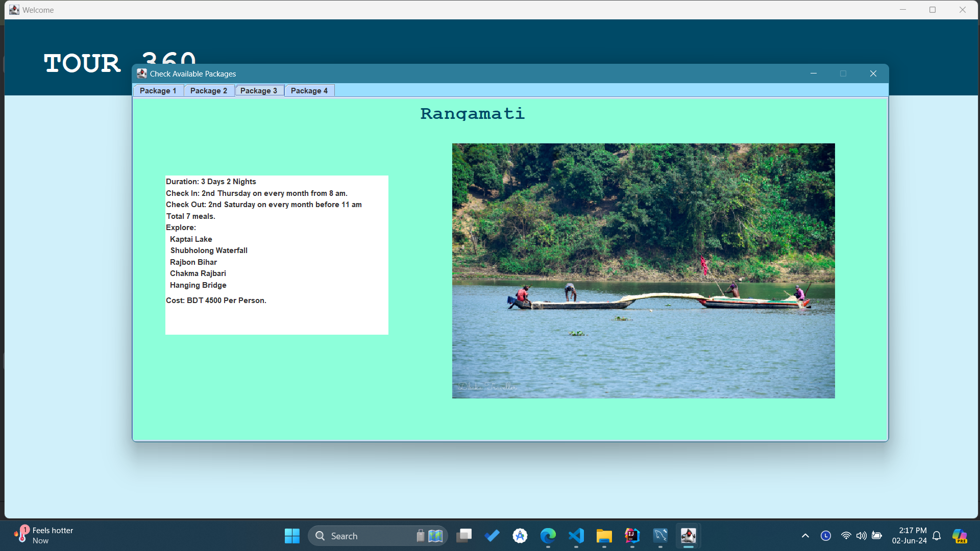The width and height of the screenshot is (980, 551).
Task: Open IntelliJ IDEA from the taskbar
Action: point(632,536)
